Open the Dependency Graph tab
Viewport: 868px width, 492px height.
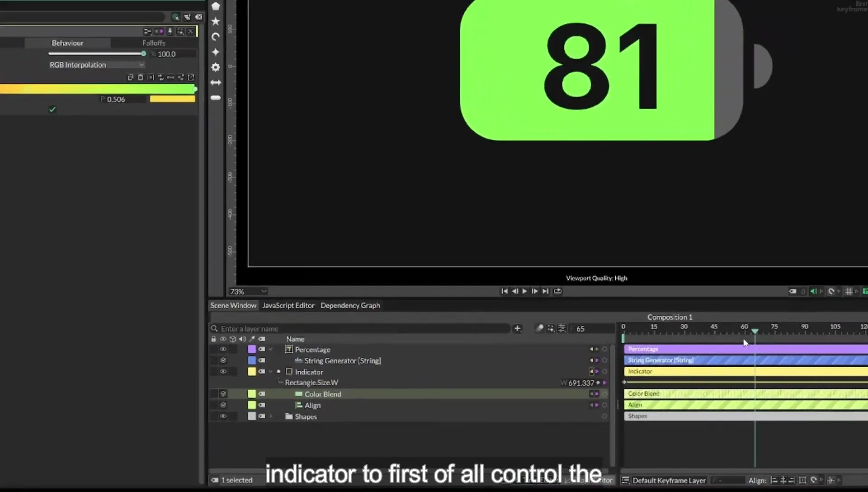pyautogui.click(x=350, y=306)
